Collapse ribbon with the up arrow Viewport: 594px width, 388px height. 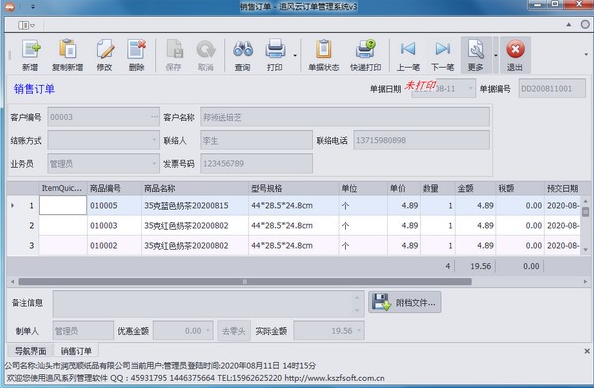(x=569, y=25)
